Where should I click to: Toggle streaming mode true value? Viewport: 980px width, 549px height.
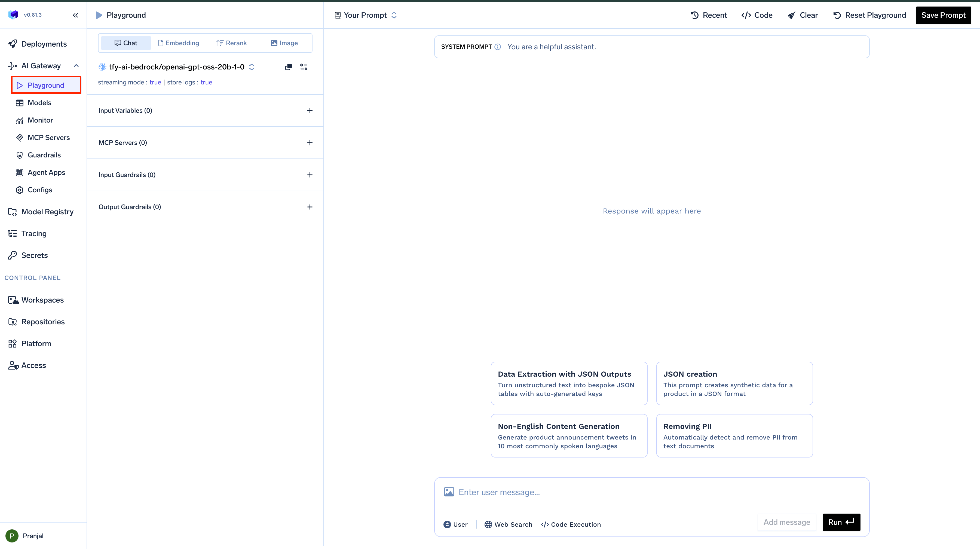tap(155, 82)
